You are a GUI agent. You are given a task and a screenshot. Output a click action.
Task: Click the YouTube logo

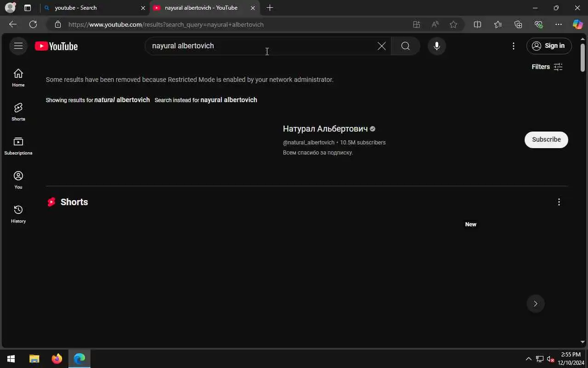click(x=56, y=46)
